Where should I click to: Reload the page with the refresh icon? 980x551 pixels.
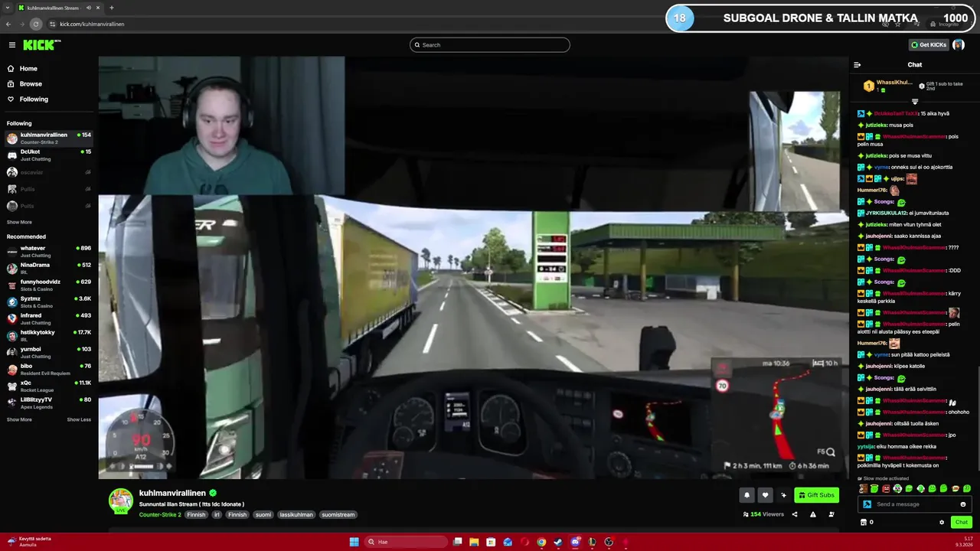click(35, 24)
